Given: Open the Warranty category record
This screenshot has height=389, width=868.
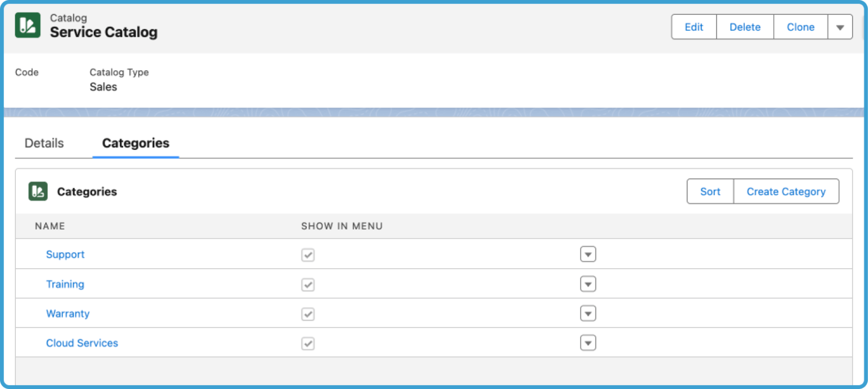Looking at the screenshot, I should pos(68,314).
